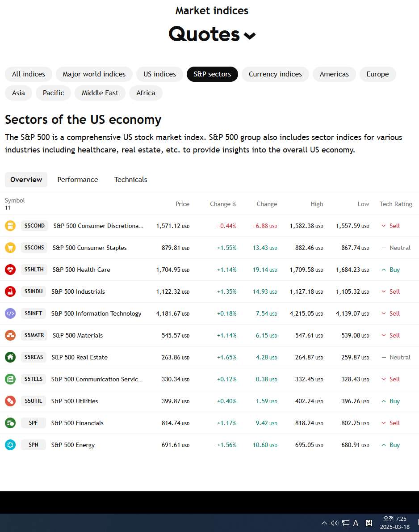Switch to the Overview tab
The width and height of the screenshot is (419, 532).
pos(26,179)
